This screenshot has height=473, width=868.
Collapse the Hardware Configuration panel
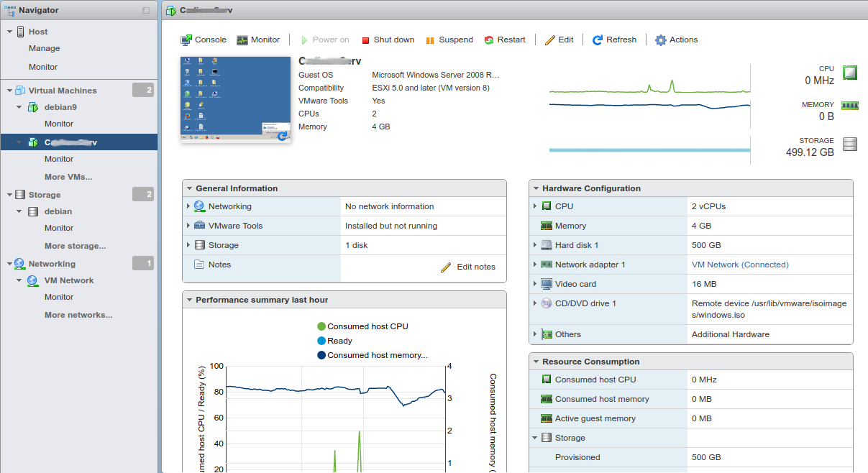(536, 188)
